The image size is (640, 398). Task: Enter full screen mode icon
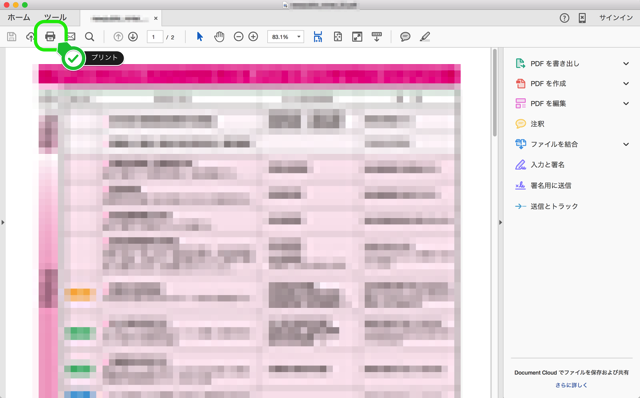tap(357, 37)
